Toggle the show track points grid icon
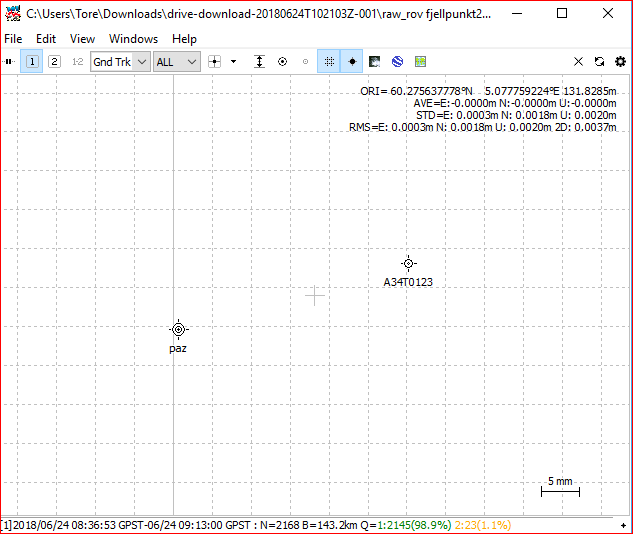The image size is (633, 534). [329, 62]
